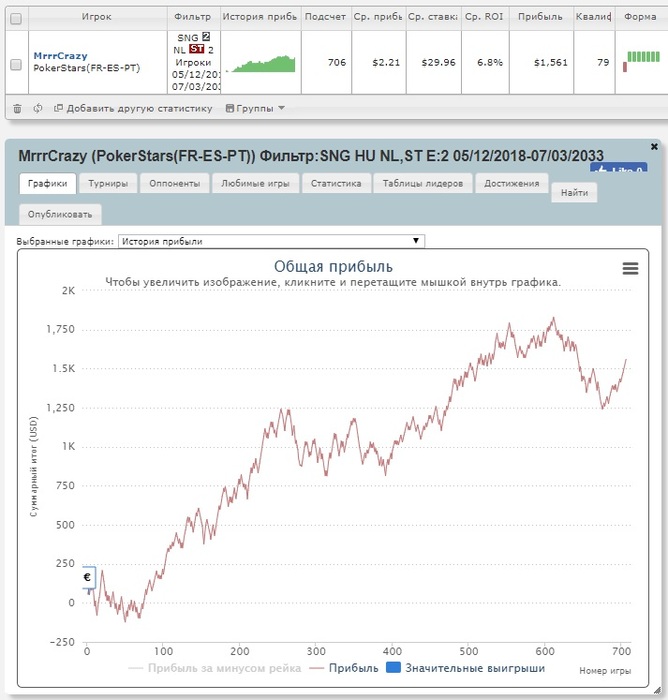668x700 pixels.
Task: Toggle the Прибыль legend series
Action: 344,668
